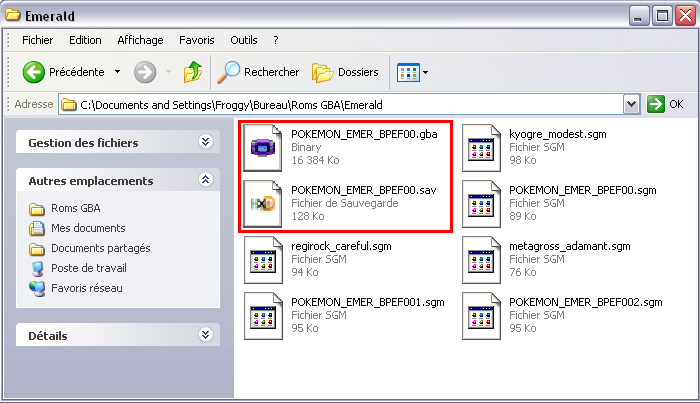Image resolution: width=700 pixels, height=403 pixels.
Task: Expand the Détails panel
Action: point(205,335)
